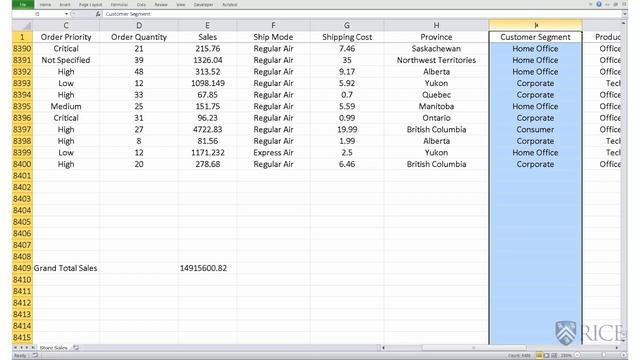Click horizontal scrollbar left arrow
640x360 pixels.
click(x=383, y=348)
